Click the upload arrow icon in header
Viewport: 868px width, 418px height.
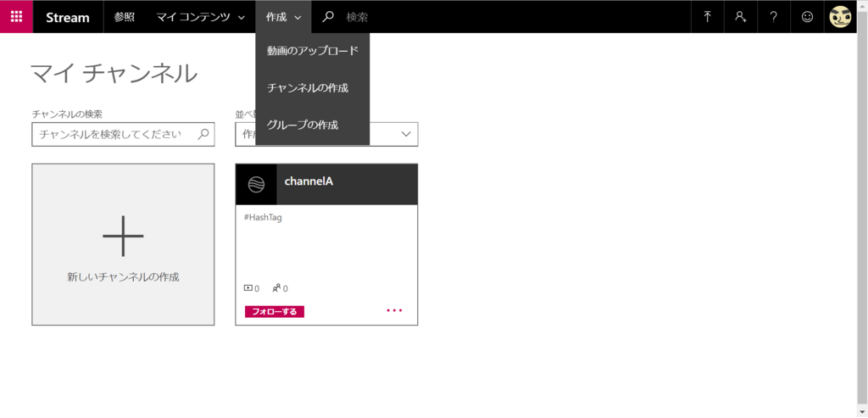(x=708, y=17)
